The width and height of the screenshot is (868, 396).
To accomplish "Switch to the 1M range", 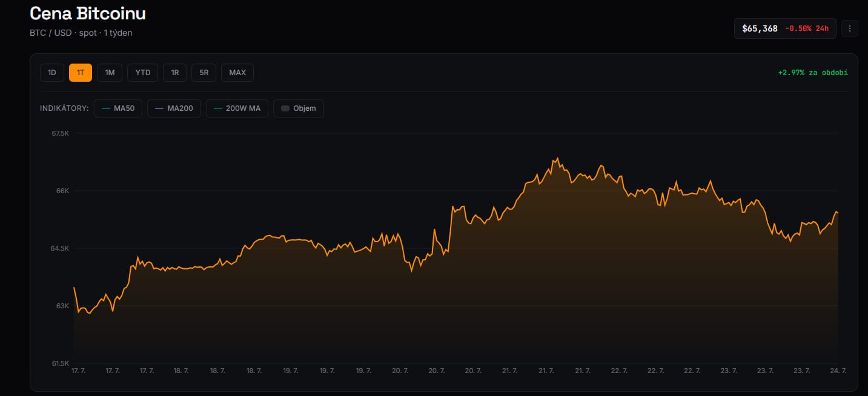I will (110, 73).
